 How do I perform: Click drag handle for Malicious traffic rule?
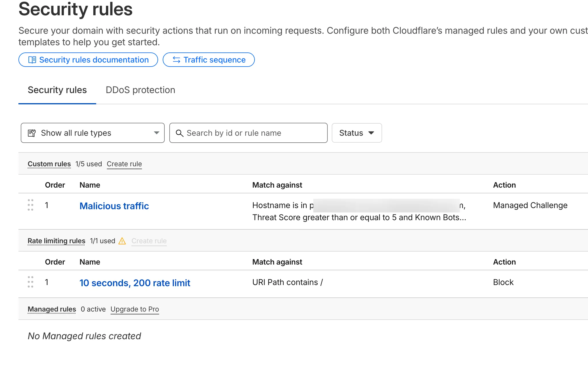pos(31,205)
